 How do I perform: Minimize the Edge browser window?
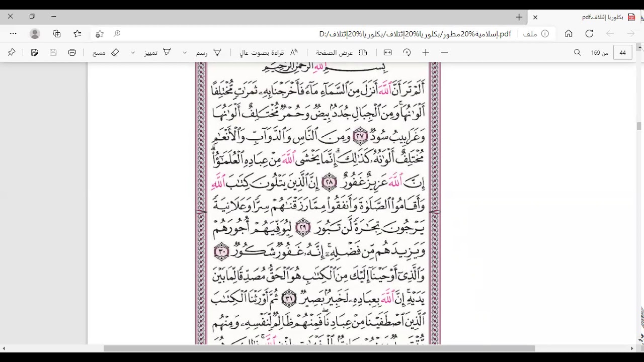click(54, 17)
